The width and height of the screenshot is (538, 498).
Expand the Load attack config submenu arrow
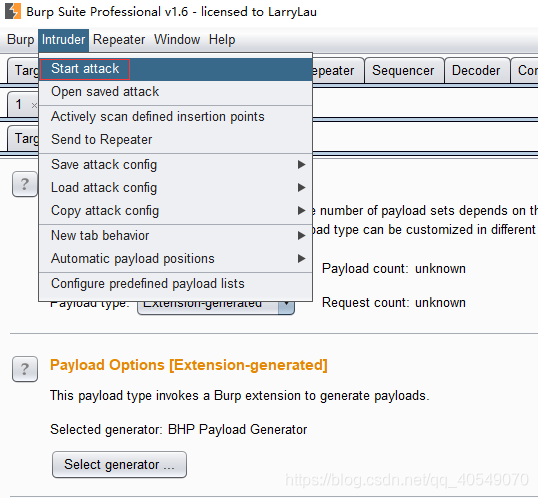click(x=301, y=188)
